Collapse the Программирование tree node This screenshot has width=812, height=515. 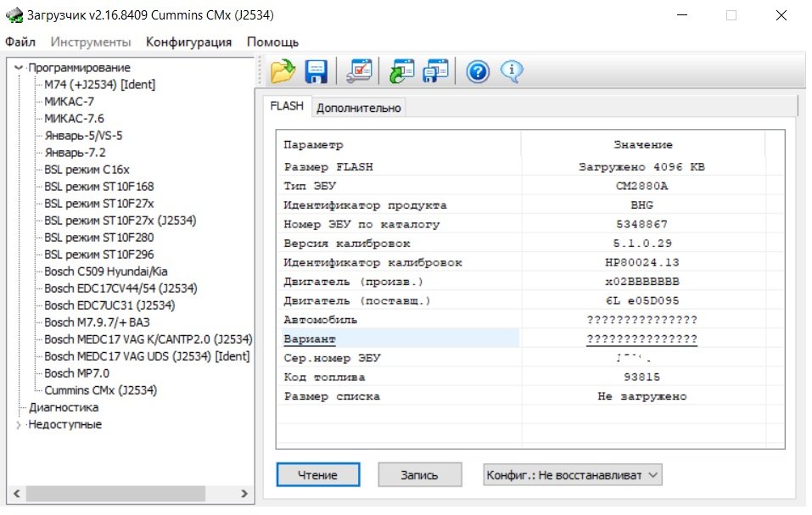(19, 68)
